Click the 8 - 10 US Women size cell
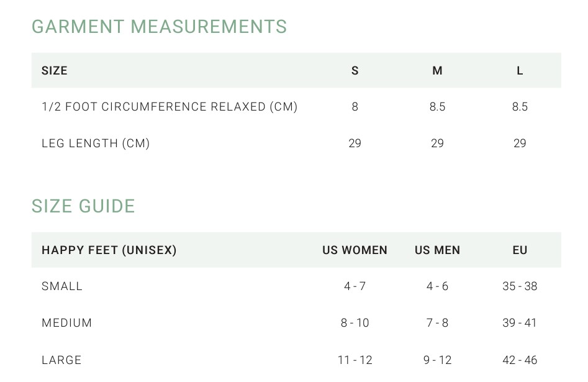This screenshot has height=382, width=588. coord(355,323)
